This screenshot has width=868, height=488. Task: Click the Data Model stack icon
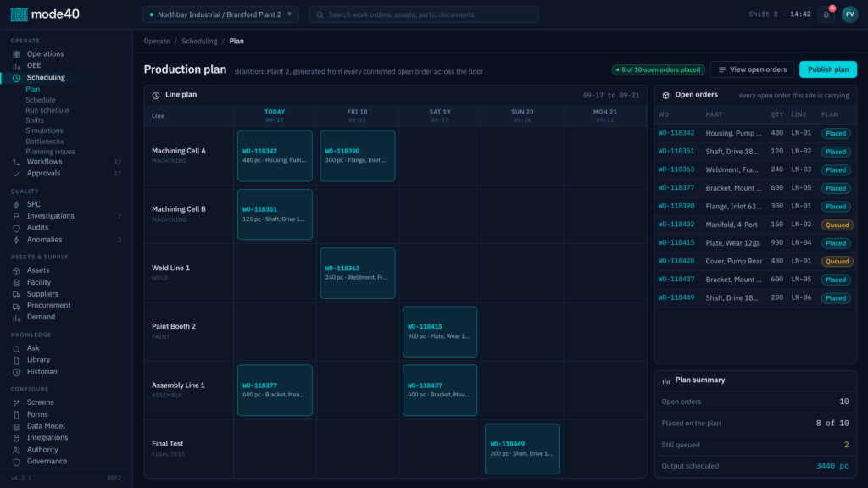(17, 427)
